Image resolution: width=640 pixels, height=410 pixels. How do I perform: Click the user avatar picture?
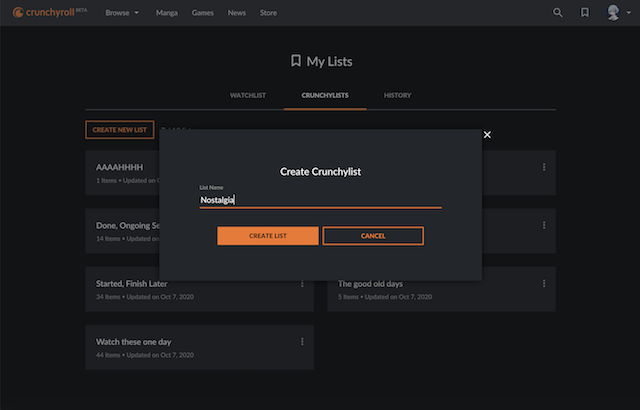coord(613,13)
